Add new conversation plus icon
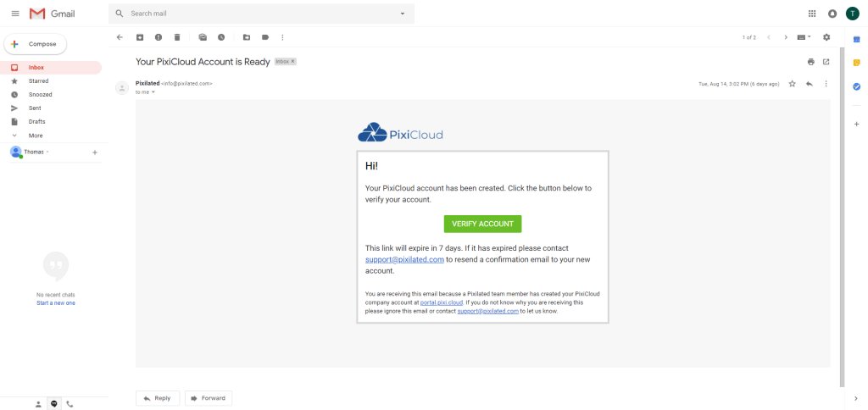 coord(95,152)
